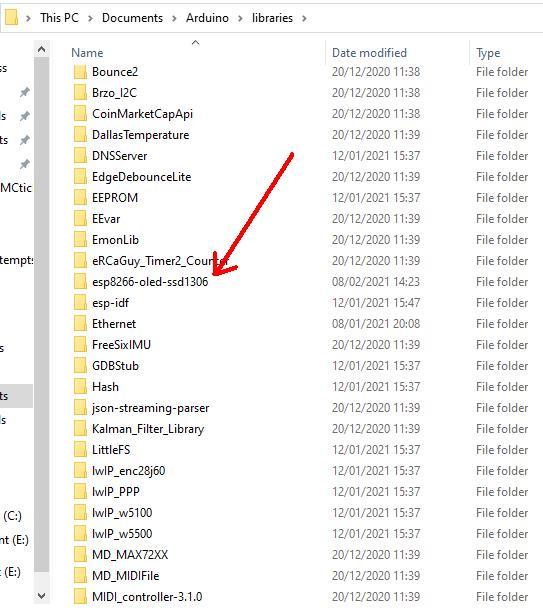This screenshot has height=615, width=543.
Task: Select the lwIP_enc28j60 folder name
Action: tap(129, 471)
